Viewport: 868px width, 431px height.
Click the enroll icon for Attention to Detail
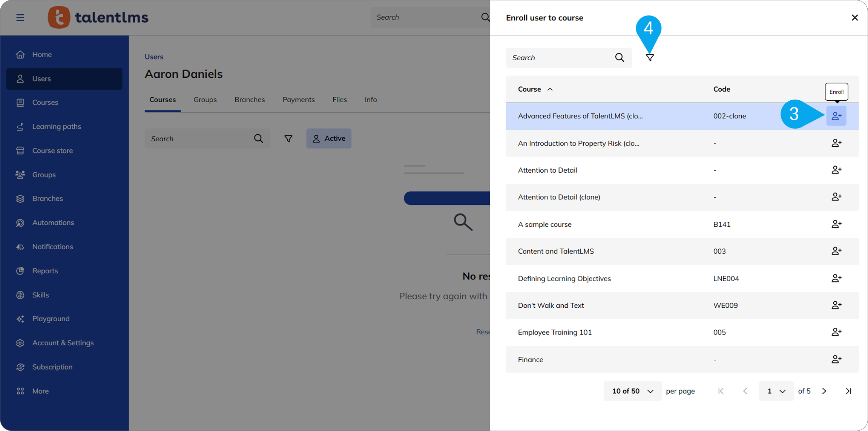836,170
